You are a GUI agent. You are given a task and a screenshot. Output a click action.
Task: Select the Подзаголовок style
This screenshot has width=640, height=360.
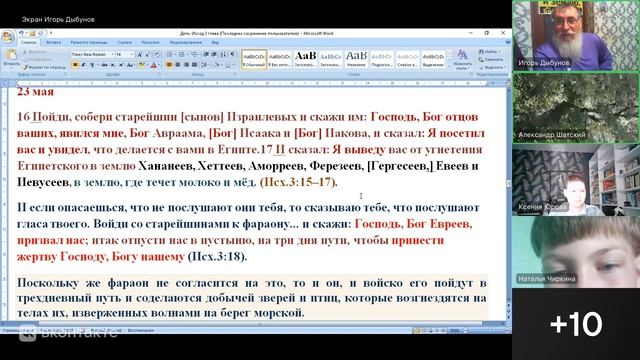382,59
